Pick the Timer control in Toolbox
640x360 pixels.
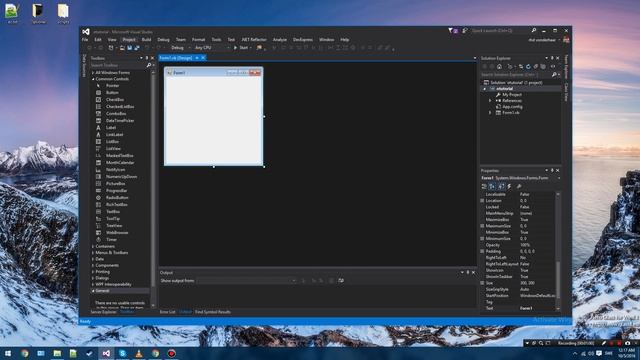click(x=111, y=240)
